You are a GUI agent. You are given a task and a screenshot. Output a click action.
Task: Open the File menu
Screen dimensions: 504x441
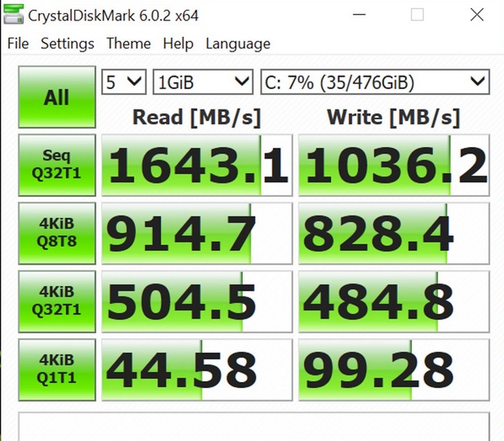(x=18, y=43)
